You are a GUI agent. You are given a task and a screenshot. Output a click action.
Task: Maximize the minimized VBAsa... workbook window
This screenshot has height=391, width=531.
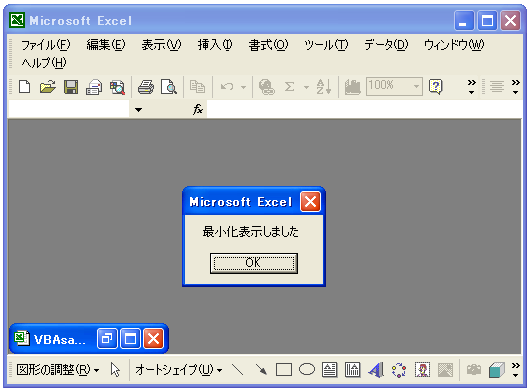tap(130, 339)
